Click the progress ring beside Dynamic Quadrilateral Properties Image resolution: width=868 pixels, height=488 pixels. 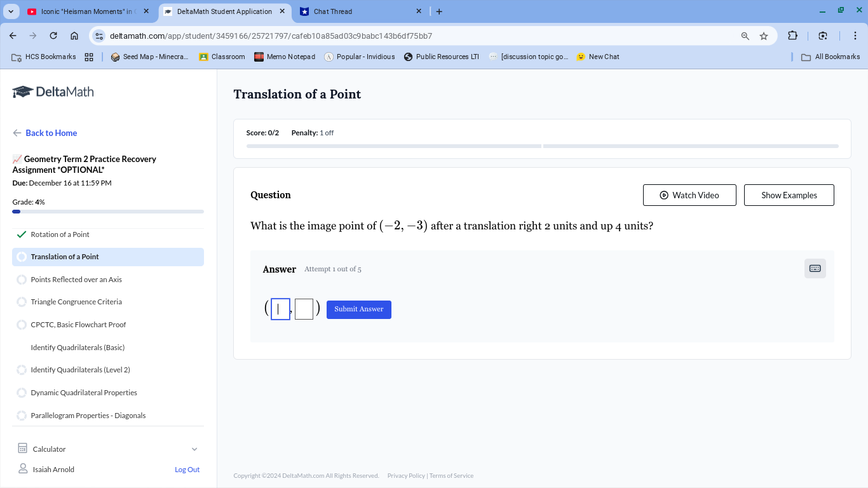tap(22, 393)
